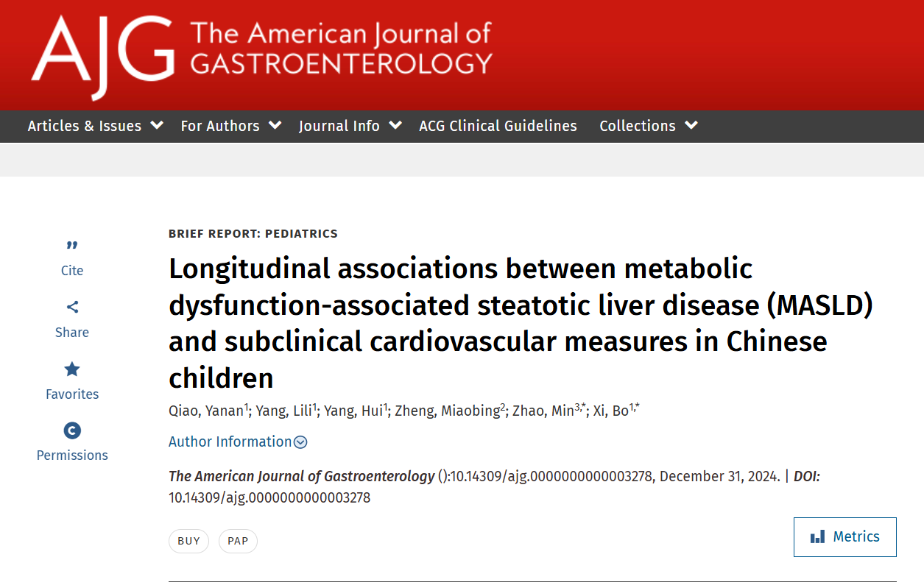Viewport: 924px width, 585px height.
Task: Click the Share icon in sidebar
Action: 72,307
